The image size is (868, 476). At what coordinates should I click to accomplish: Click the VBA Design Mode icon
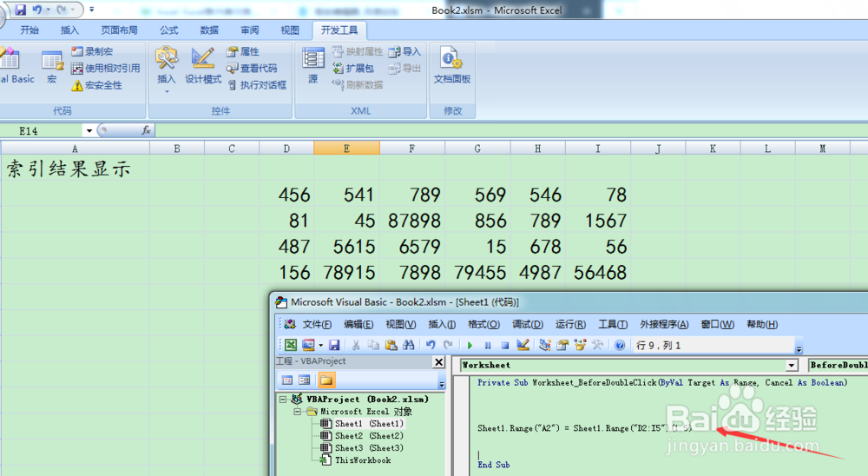coord(523,345)
